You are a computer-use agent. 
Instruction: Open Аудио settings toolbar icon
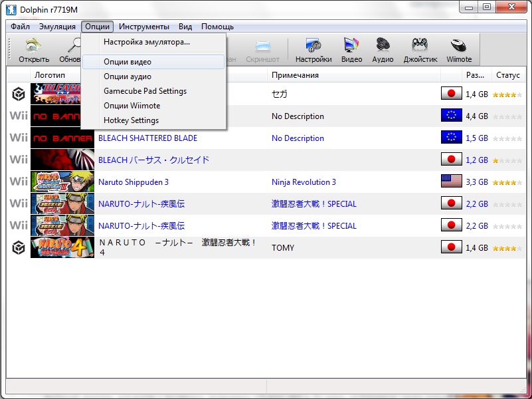pos(383,50)
